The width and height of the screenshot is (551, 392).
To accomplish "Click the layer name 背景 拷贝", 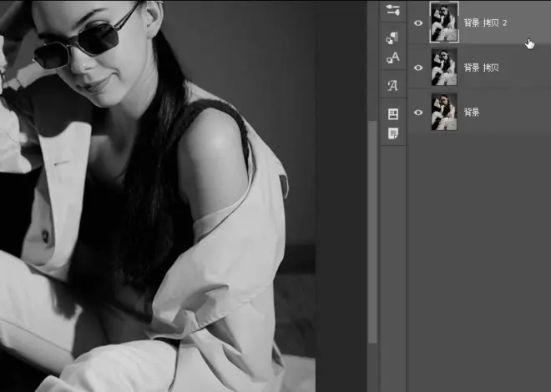I will pyautogui.click(x=481, y=68).
